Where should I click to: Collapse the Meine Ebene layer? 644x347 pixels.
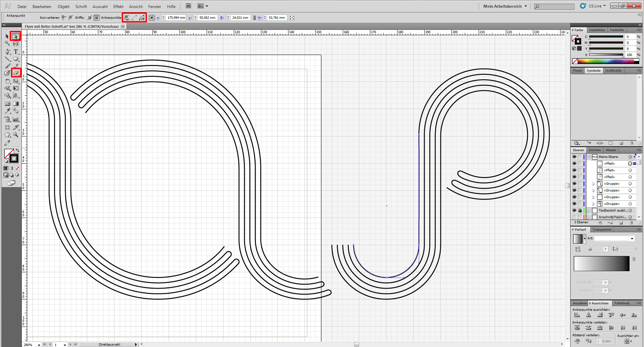(589, 157)
